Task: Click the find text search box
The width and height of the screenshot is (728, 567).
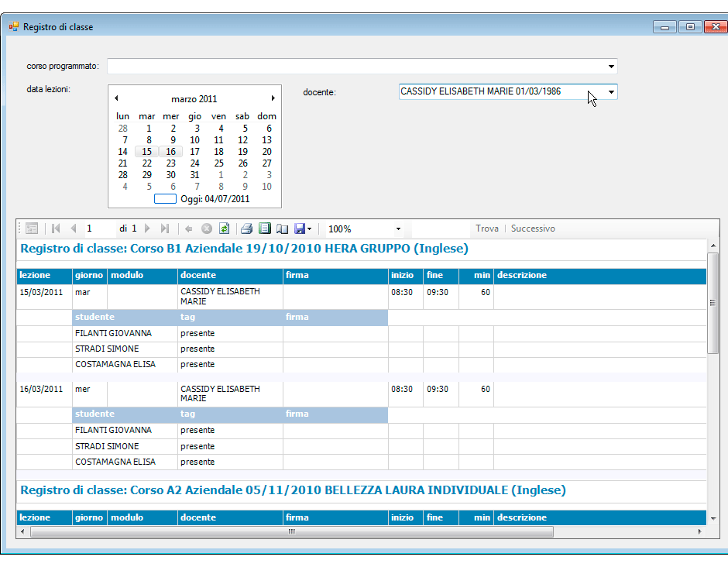Action: 441,229
